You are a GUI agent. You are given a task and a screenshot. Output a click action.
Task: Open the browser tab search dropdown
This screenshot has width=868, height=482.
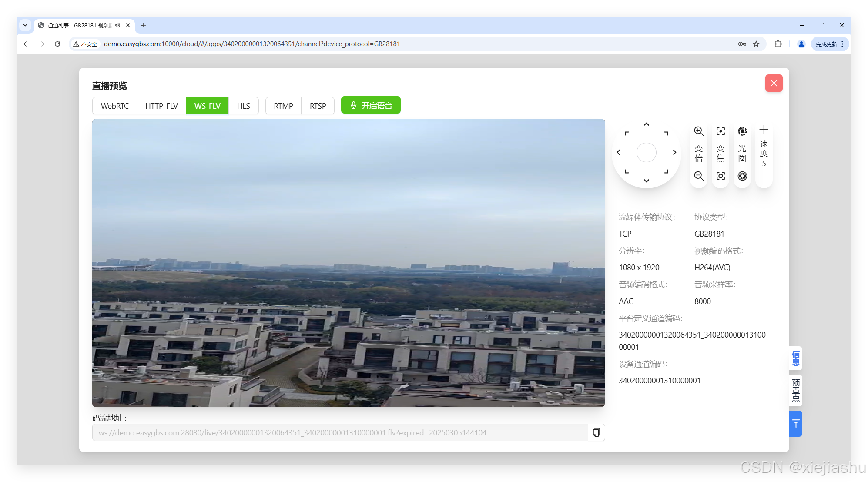25,25
